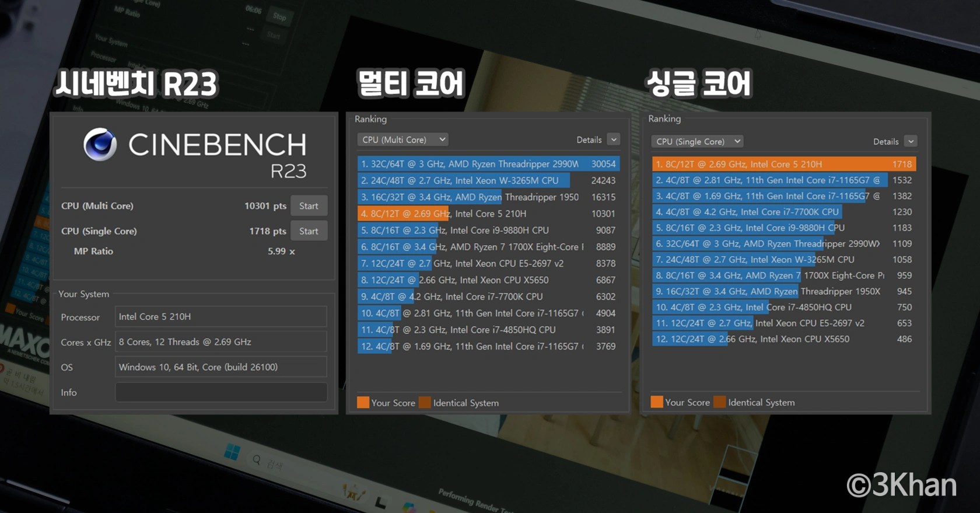980x513 pixels.
Task: Select single core row Core i7-7700K 1230
Action: [x=784, y=212]
